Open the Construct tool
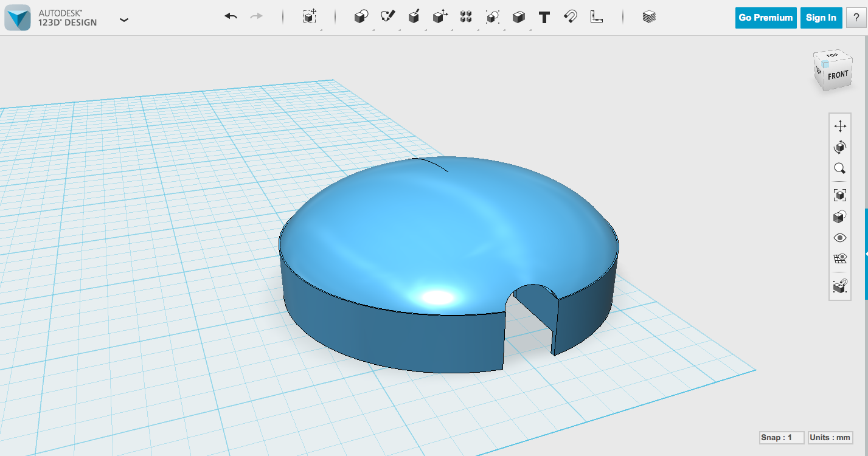868x456 pixels. (414, 17)
